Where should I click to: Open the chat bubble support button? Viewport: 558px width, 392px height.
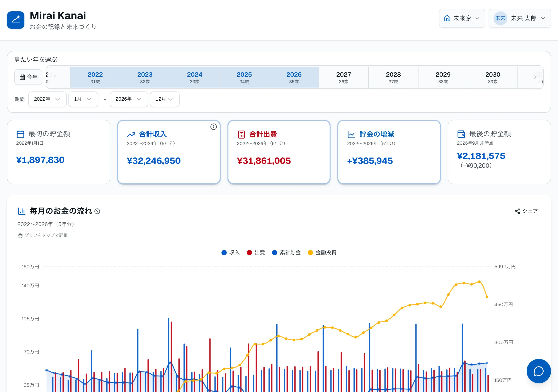coord(539,371)
